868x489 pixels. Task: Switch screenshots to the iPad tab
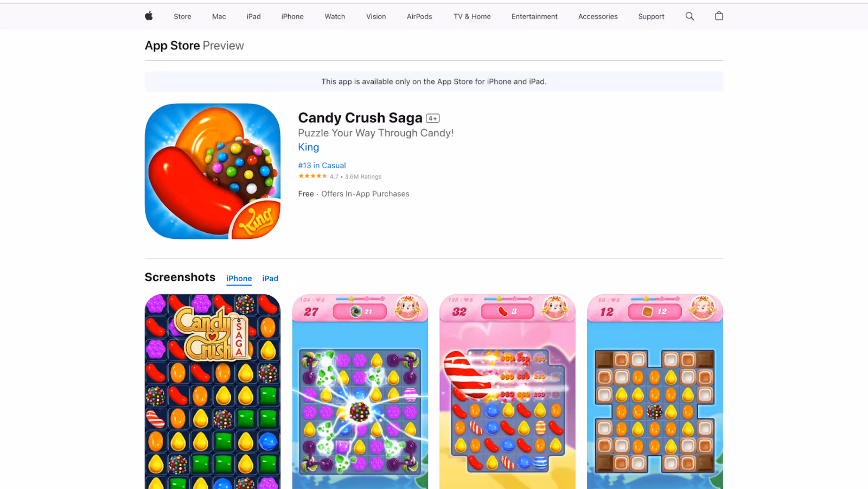pyautogui.click(x=270, y=278)
